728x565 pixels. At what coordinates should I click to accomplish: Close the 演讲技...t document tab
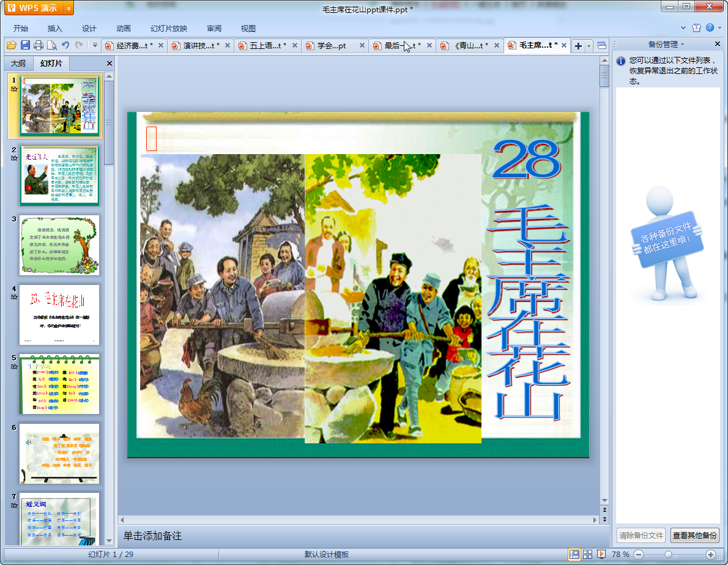click(228, 45)
